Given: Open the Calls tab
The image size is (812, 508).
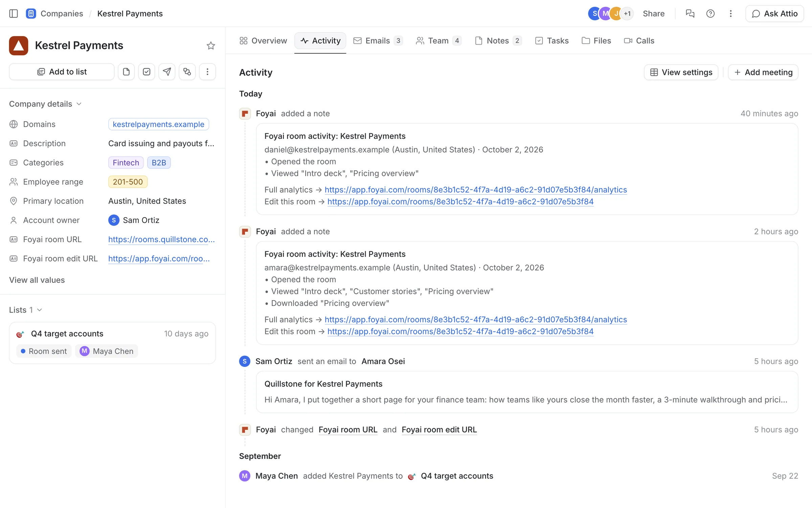Looking at the screenshot, I should 639,41.
